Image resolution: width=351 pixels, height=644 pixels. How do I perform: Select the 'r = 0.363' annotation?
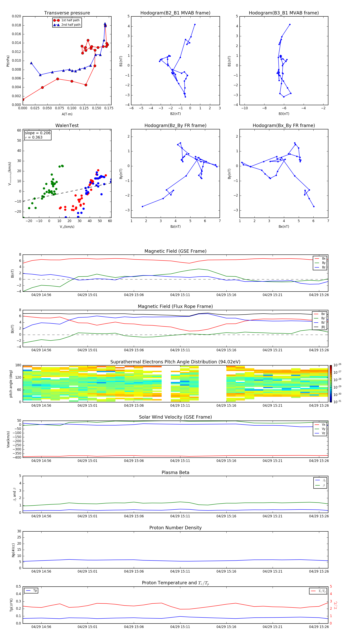(x=34, y=137)
